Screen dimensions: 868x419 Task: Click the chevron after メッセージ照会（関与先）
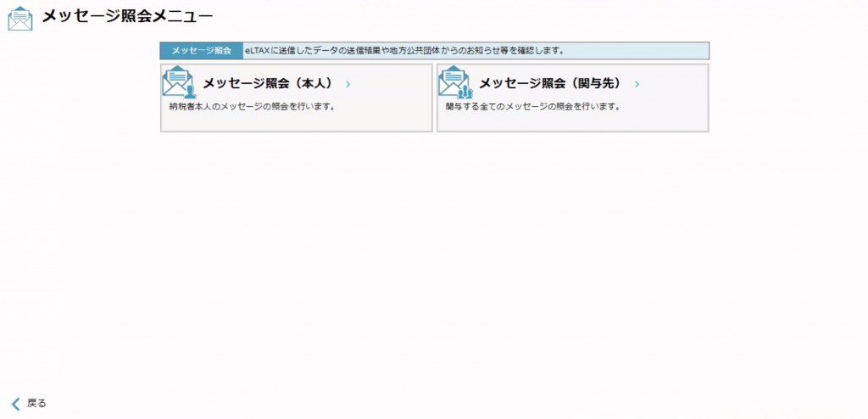(637, 84)
